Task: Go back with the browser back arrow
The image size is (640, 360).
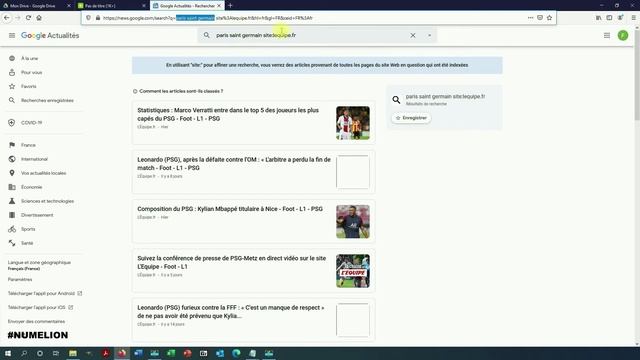Action: click(x=7, y=18)
